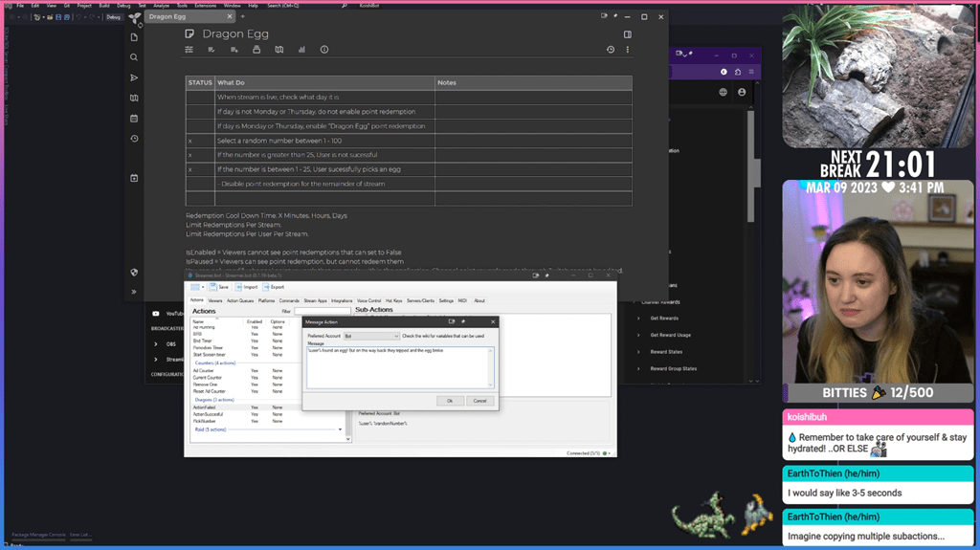The height and width of the screenshot is (550, 980).
Task: Switch to the Integrations tab
Action: pyautogui.click(x=342, y=300)
